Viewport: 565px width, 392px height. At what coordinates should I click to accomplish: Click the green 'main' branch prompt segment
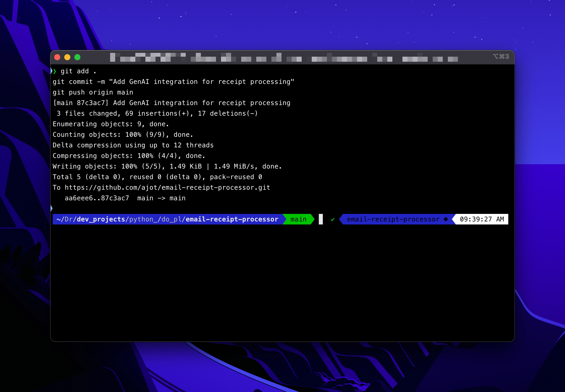(x=298, y=219)
